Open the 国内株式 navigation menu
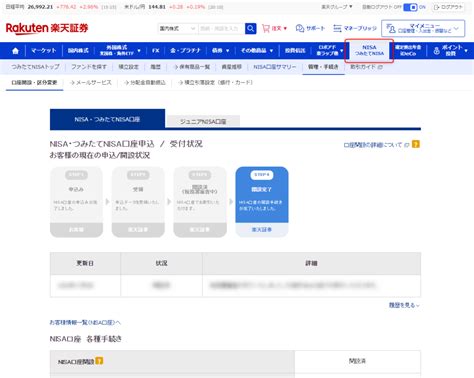The image size is (474, 378). [78, 51]
